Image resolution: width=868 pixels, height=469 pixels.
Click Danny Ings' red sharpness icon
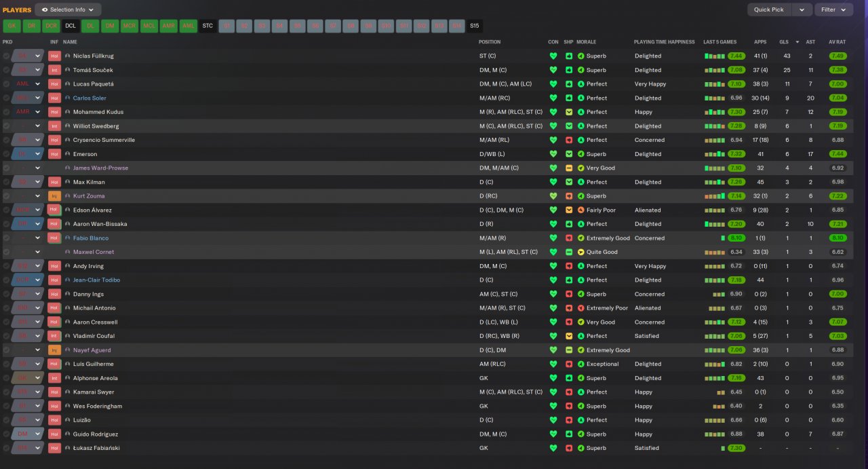569,294
